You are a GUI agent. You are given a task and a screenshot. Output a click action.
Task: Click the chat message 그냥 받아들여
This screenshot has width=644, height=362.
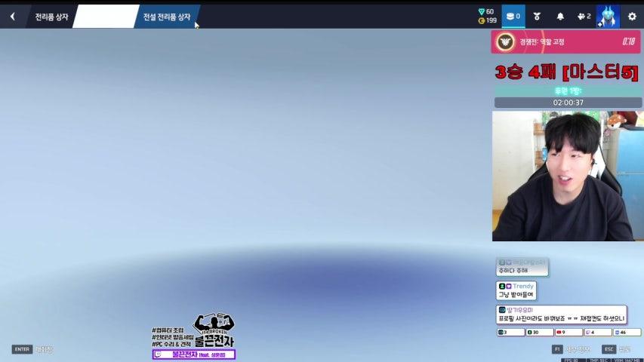tap(516, 294)
